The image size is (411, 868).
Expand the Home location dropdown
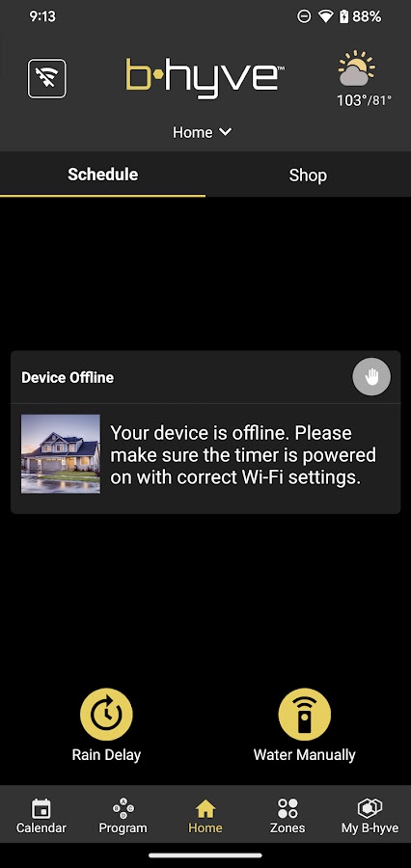coord(203,132)
